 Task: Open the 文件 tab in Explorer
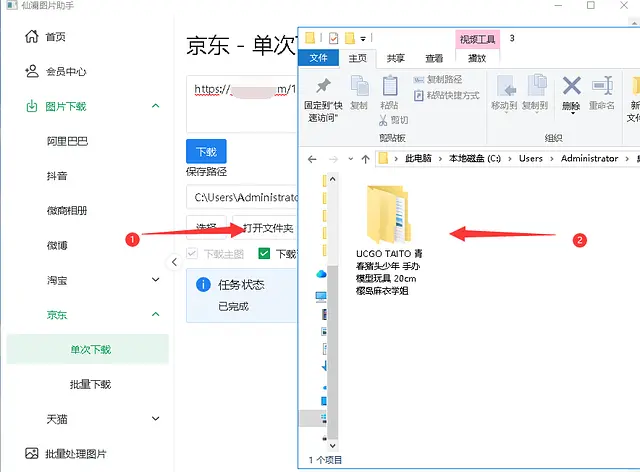tap(318, 58)
